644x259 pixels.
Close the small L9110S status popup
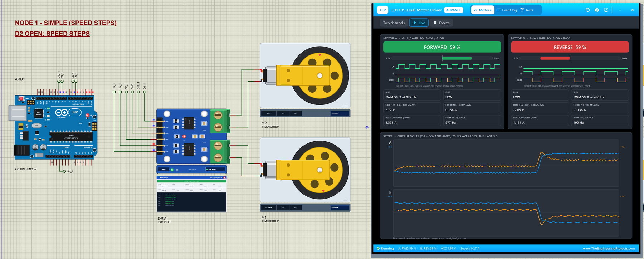(x=225, y=177)
